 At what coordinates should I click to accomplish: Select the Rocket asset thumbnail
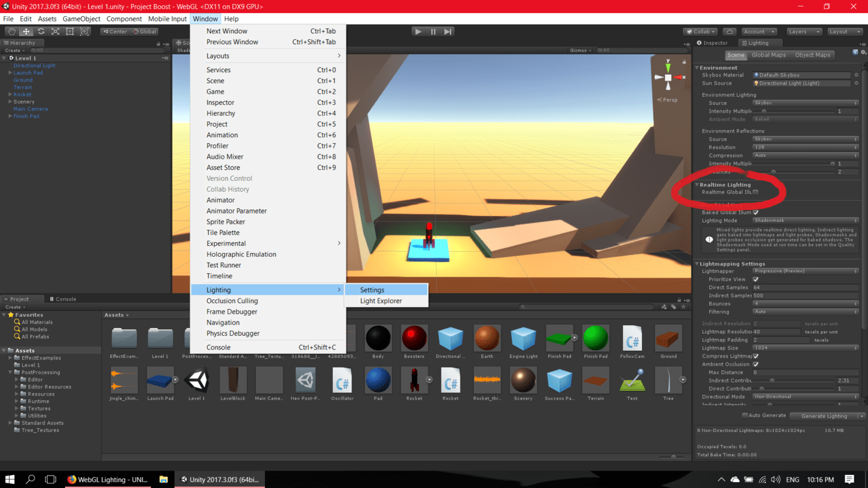tap(414, 381)
